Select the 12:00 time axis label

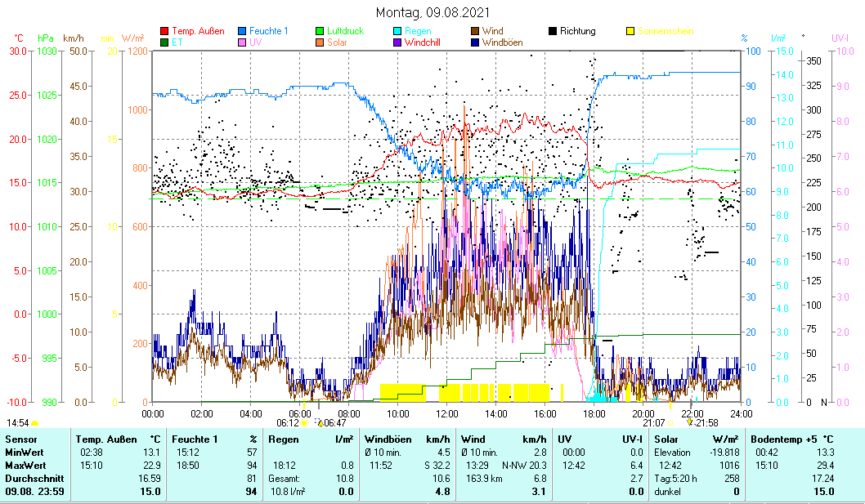[447, 413]
